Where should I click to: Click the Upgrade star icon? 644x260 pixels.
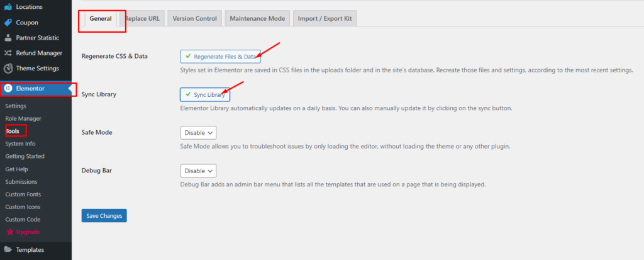point(9,232)
